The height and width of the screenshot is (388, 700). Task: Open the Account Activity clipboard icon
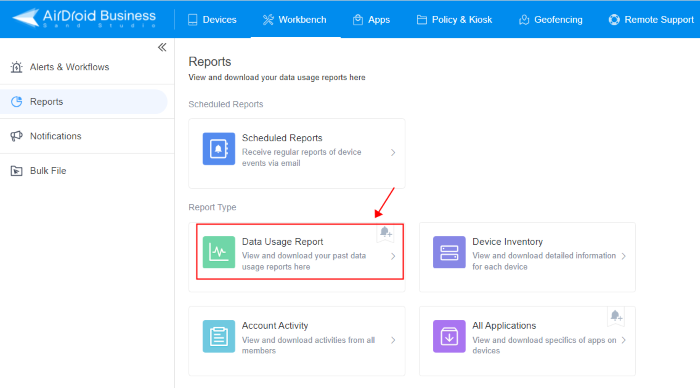coord(219,336)
